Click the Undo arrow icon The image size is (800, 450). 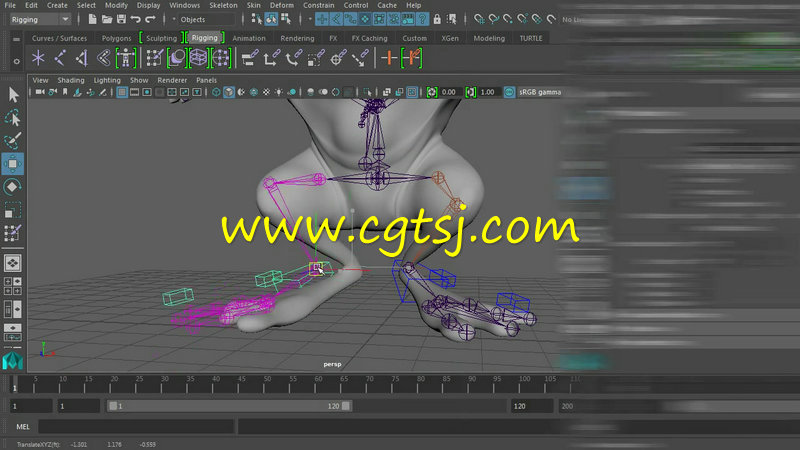click(135, 19)
